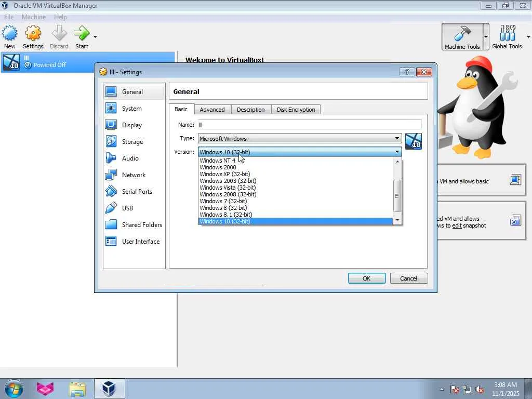
Task: Close the III - Settings dialog
Action: [424, 72]
